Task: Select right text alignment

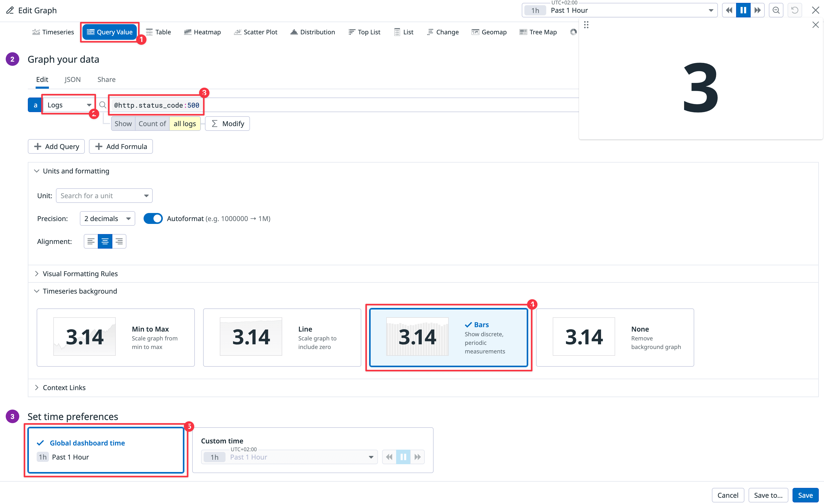Action: [x=119, y=241]
